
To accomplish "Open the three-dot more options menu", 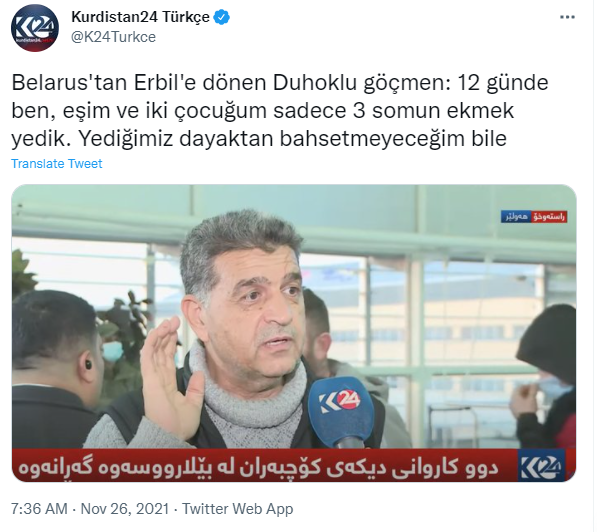I will point(569,17).
